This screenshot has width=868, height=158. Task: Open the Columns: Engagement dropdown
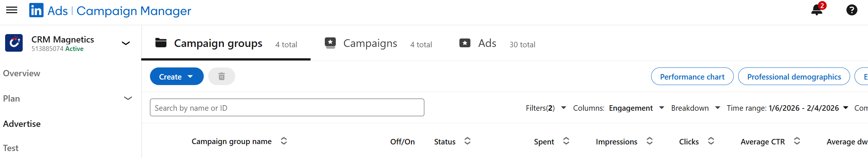click(x=618, y=108)
